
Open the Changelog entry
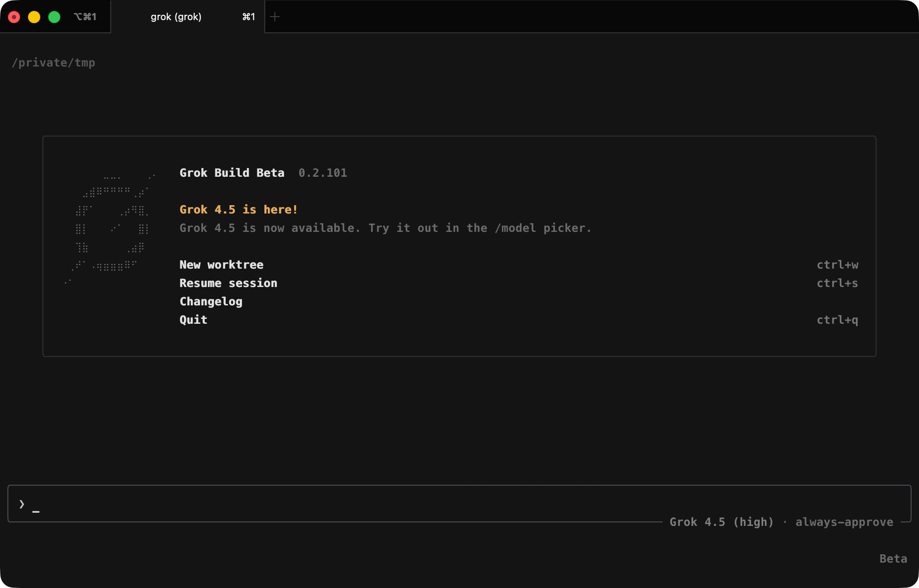(211, 301)
